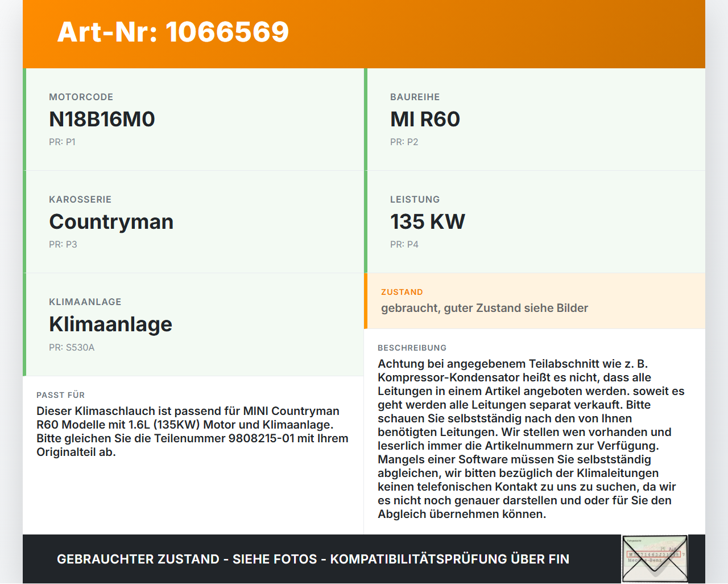Click the BAUREIHE label
728x584 pixels.
pos(415,97)
